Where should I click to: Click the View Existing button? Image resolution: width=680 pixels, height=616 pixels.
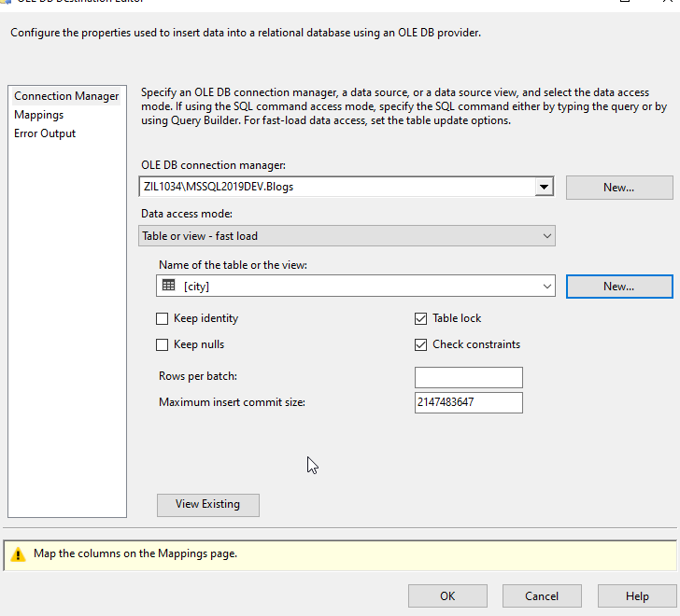[208, 505]
